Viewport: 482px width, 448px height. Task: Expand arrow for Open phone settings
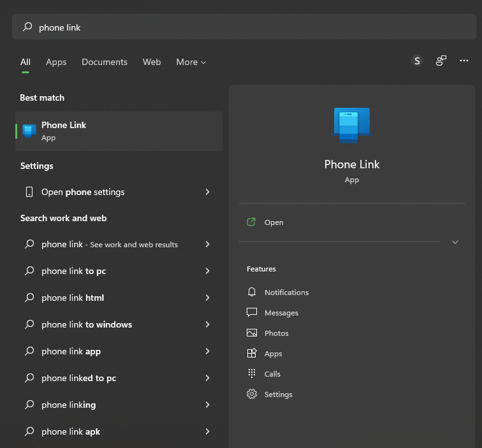click(x=207, y=192)
